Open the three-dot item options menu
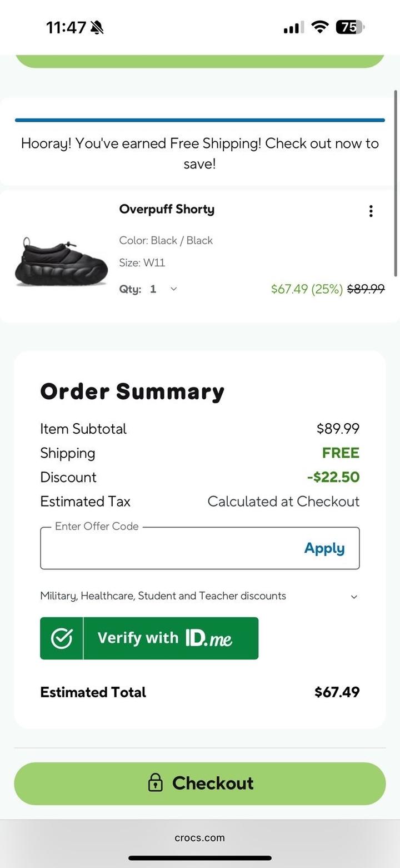 (x=371, y=211)
